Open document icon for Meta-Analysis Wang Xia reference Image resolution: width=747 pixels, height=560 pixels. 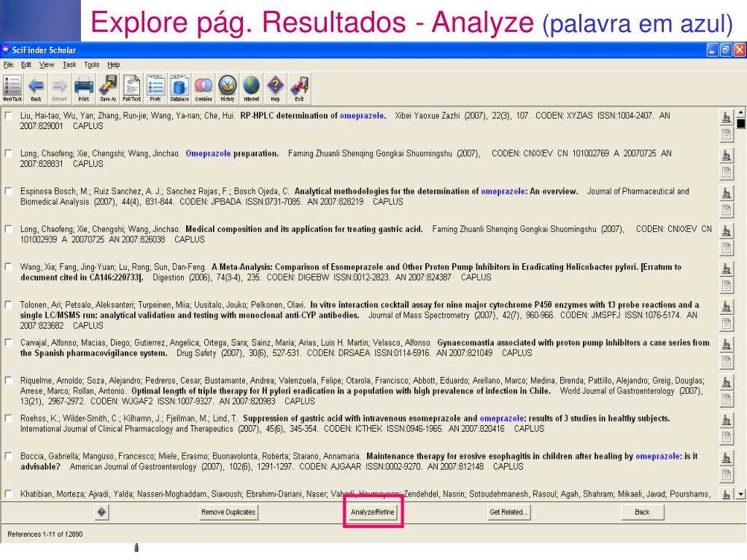point(726,286)
